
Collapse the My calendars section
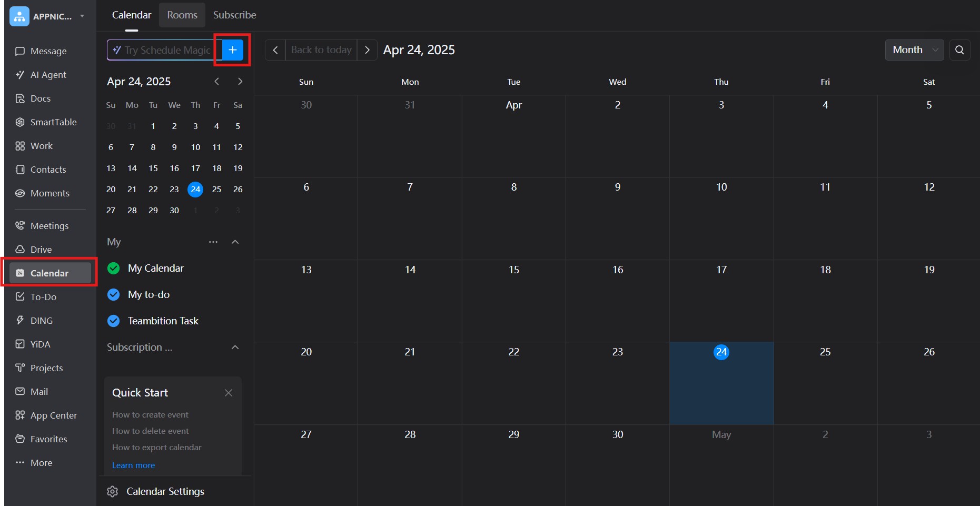(235, 242)
